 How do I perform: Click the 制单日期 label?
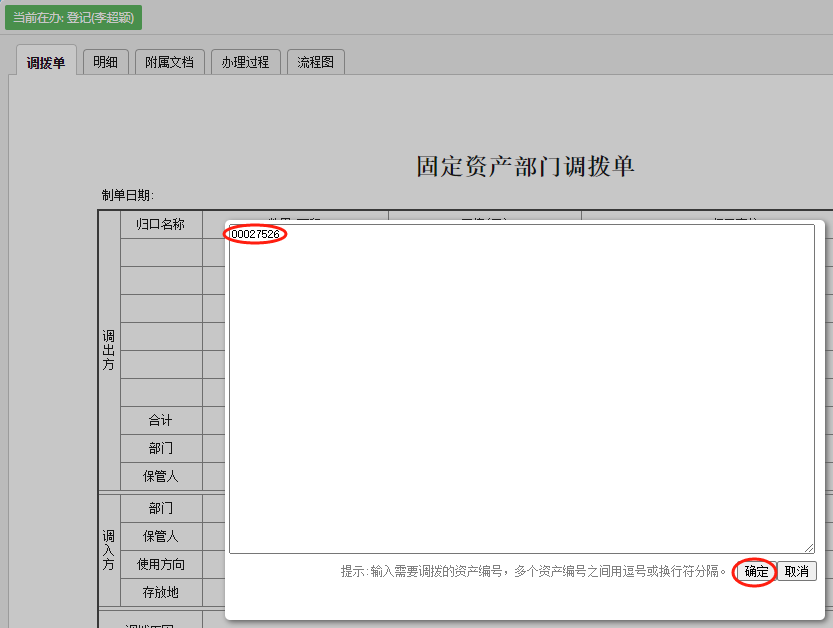(x=127, y=195)
